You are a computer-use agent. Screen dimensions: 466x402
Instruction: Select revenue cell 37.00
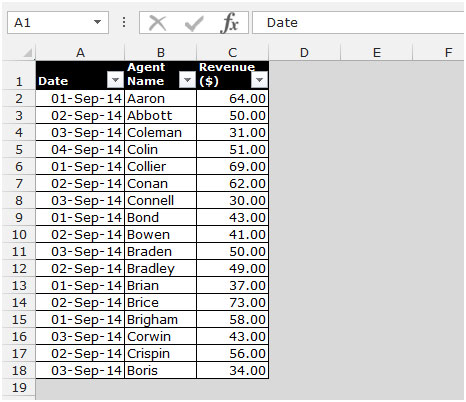tap(233, 285)
